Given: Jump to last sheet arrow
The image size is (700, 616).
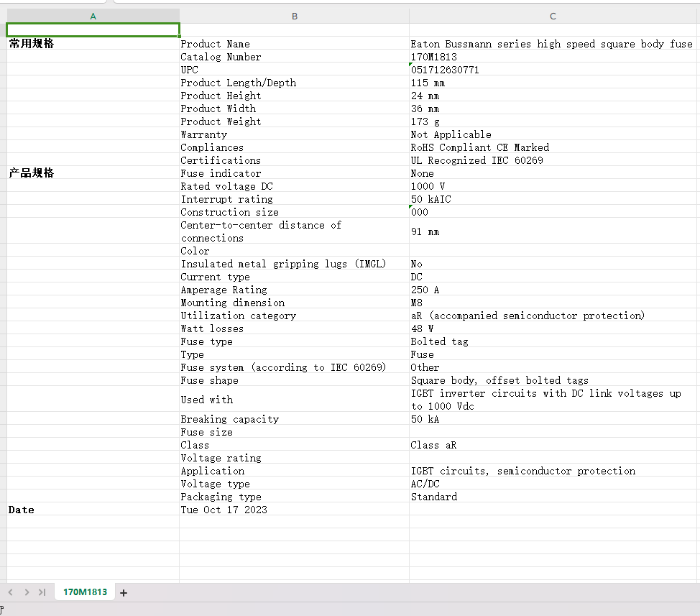Looking at the screenshot, I should [42, 592].
